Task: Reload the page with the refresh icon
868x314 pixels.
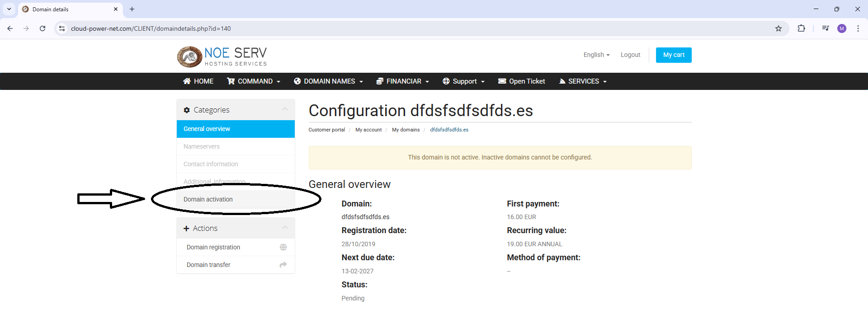Action: 42,28
